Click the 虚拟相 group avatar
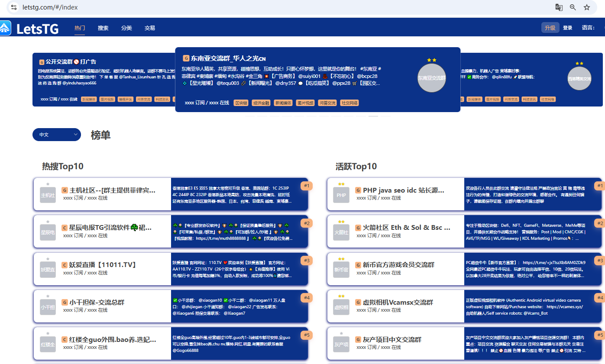The height and width of the screenshot is (364, 605). [x=341, y=307]
